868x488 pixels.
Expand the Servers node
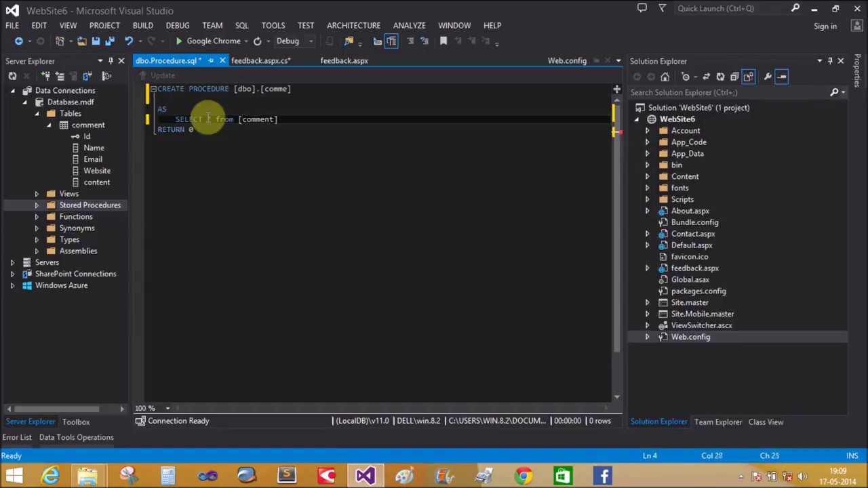click(x=12, y=262)
